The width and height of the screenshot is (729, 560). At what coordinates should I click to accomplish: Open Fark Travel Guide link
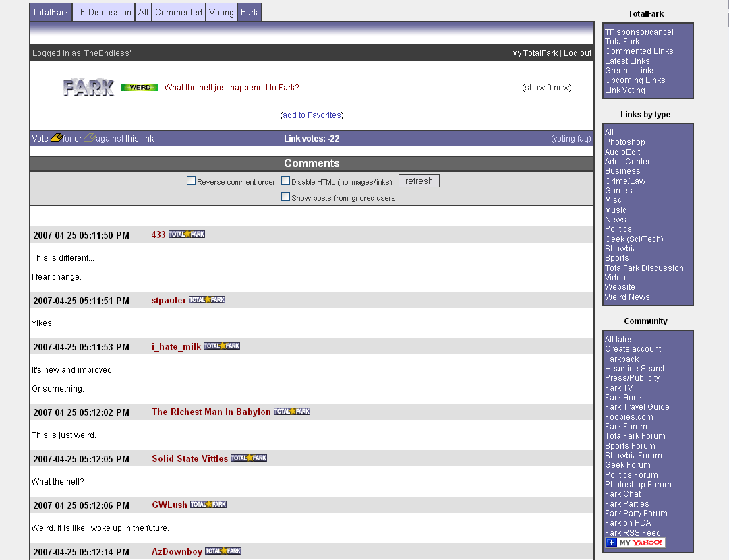click(637, 406)
